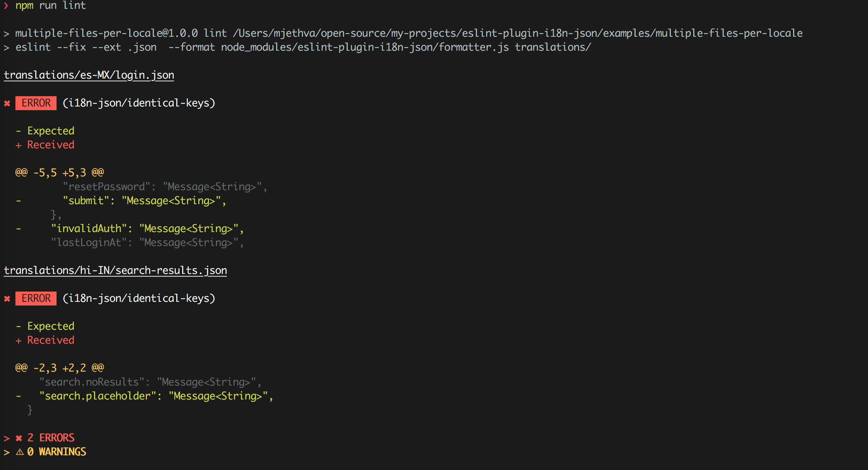Click the red X icon before first ERROR badge
Viewport: 868px width, 470px height.
point(7,104)
